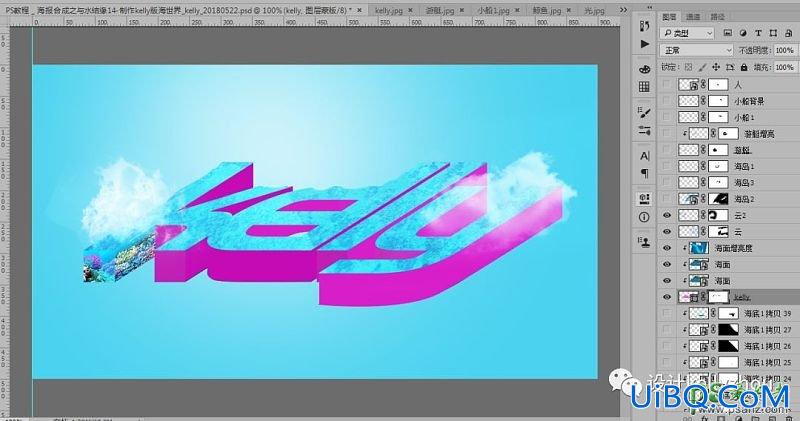The width and height of the screenshot is (800, 421).
Task: Select the 海面增亮度 layer thumbnail
Action: [x=698, y=248]
